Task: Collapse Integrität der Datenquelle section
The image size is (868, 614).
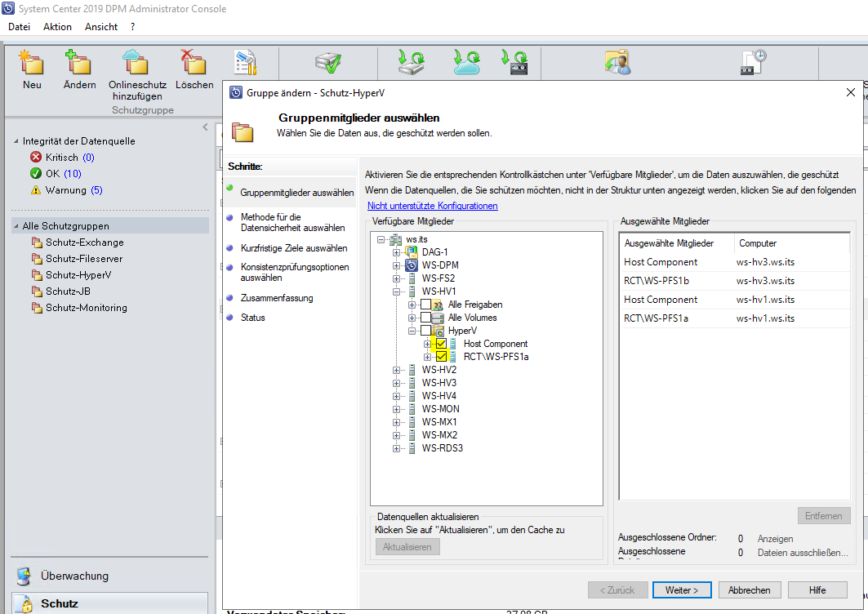Action: [x=16, y=141]
